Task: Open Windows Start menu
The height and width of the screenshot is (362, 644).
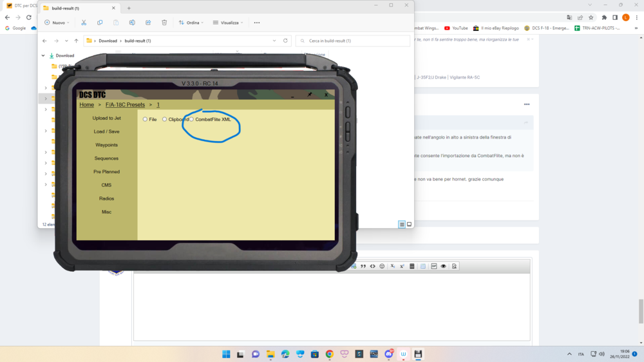Action: click(x=226, y=354)
